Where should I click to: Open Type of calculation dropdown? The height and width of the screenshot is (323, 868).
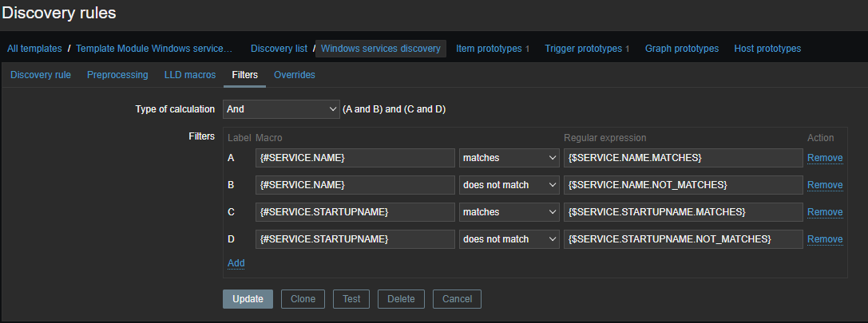pos(281,108)
